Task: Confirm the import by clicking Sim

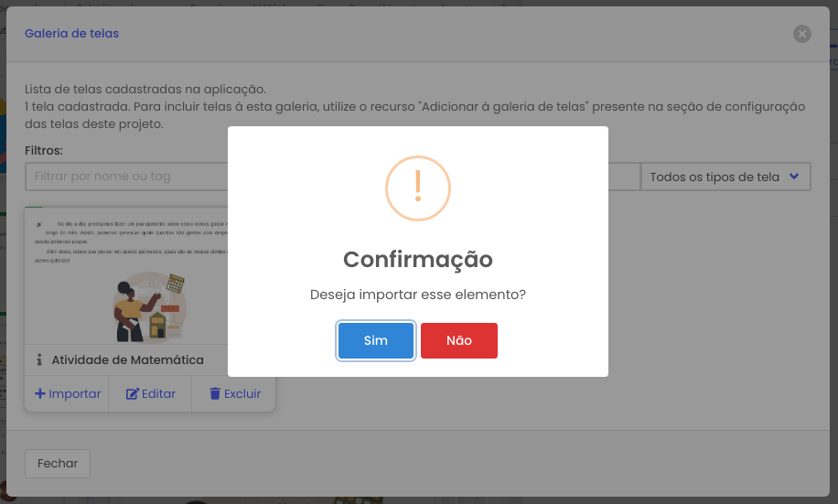Action: pos(375,340)
